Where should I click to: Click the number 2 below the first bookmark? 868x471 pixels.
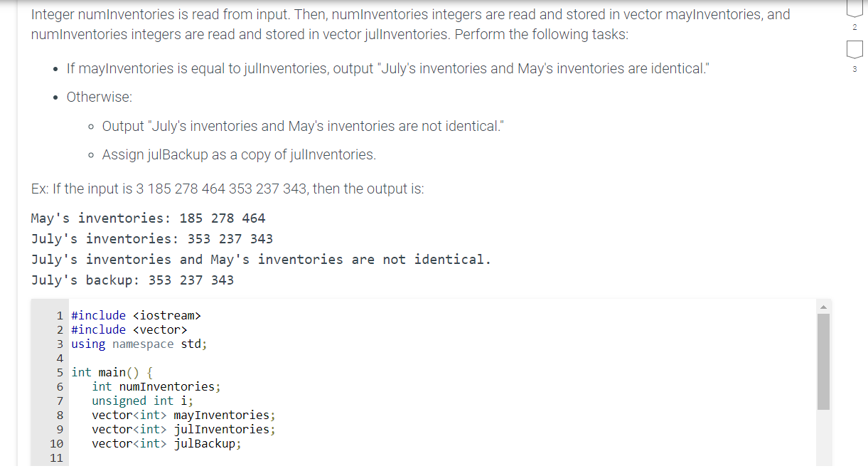pyautogui.click(x=854, y=27)
